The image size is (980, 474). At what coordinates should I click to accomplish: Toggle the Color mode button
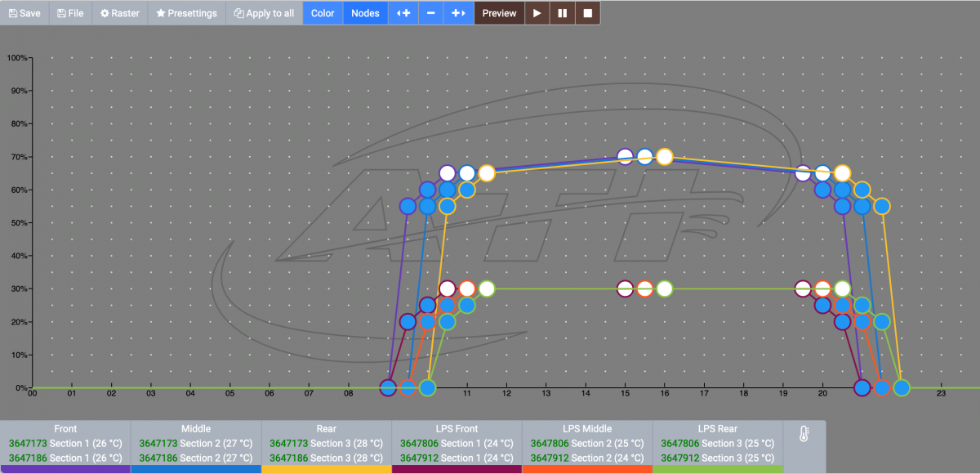[x=323, y=13]
